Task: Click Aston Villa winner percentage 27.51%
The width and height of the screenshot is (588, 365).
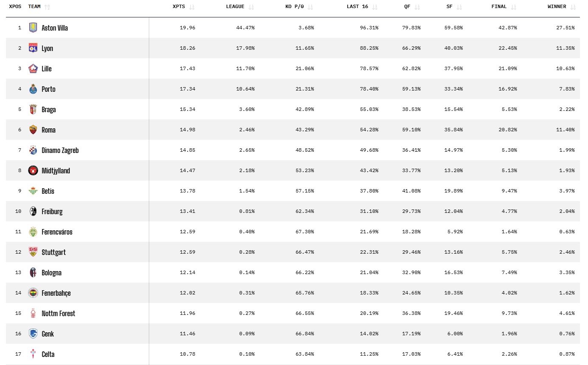Action: pos(565,28)
